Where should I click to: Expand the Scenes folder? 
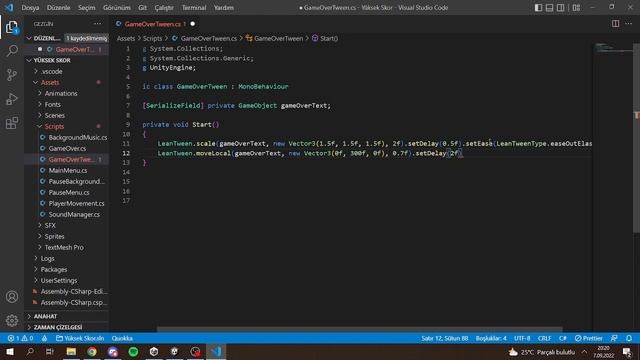[67, 116]
